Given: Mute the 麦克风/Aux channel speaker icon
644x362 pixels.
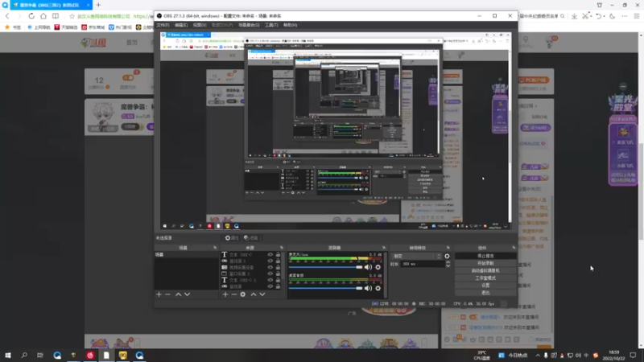Looking at the screenshot, I should pyautogui.click(x=368, y=267).
